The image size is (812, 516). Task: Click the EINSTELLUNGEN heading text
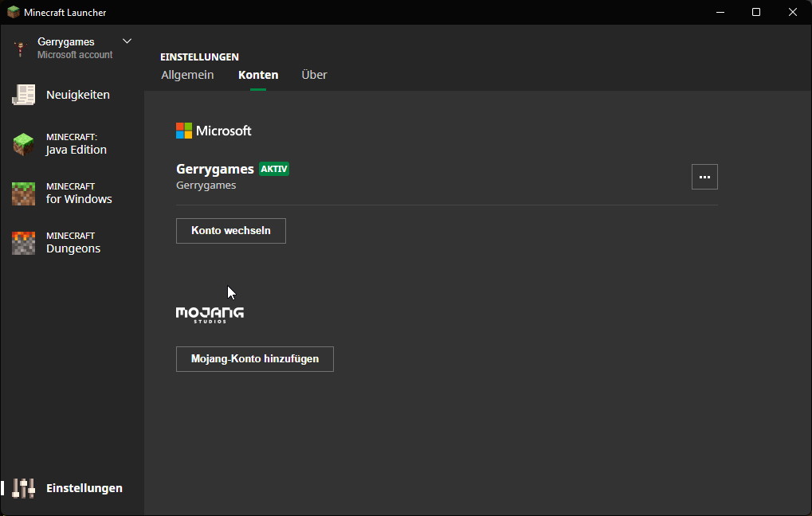199,57
